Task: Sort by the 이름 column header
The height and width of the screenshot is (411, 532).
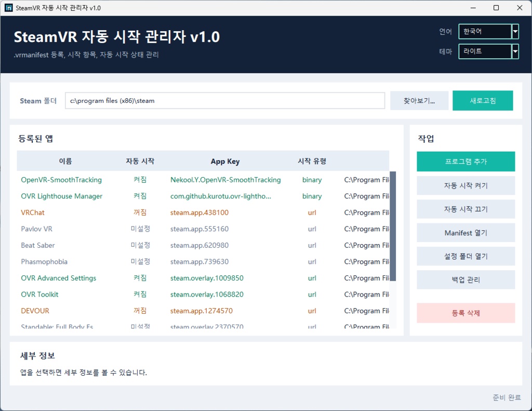Action: 65,161
